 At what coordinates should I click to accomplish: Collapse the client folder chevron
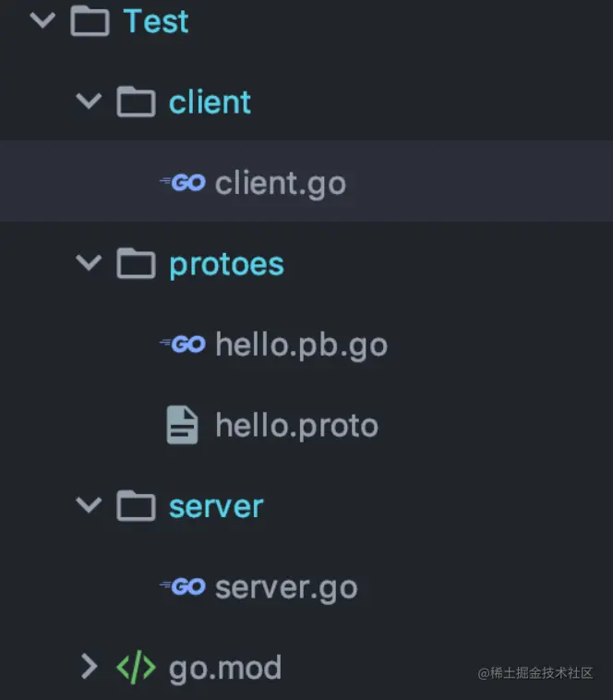89,102
